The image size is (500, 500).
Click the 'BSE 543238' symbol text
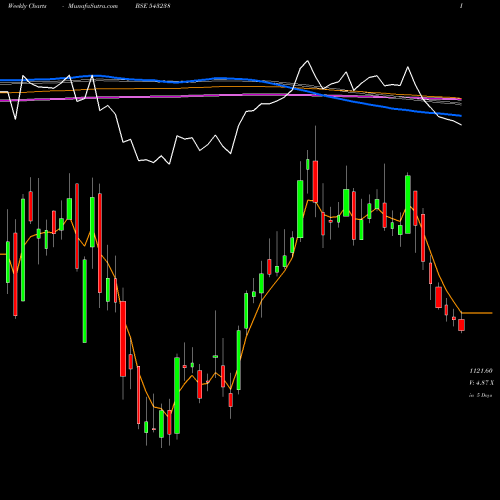pos(153,6)
